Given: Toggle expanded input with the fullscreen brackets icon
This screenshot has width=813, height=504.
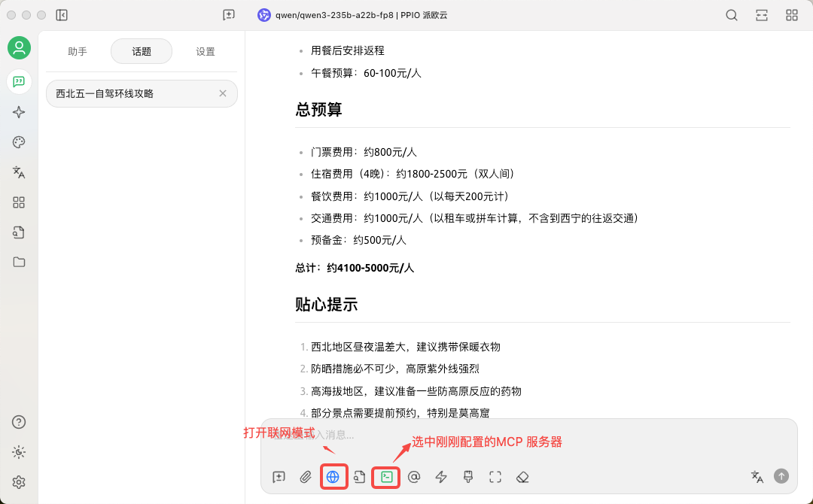Looking at the screenshot, I should [495, 476].
